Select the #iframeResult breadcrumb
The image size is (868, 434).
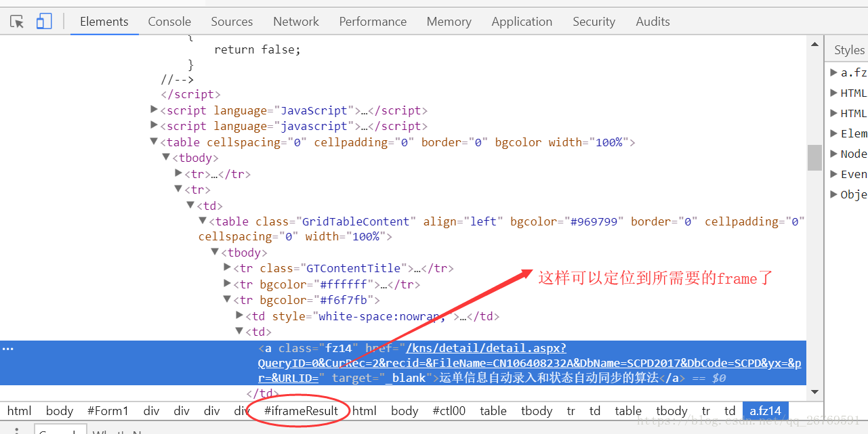[301, 411]
